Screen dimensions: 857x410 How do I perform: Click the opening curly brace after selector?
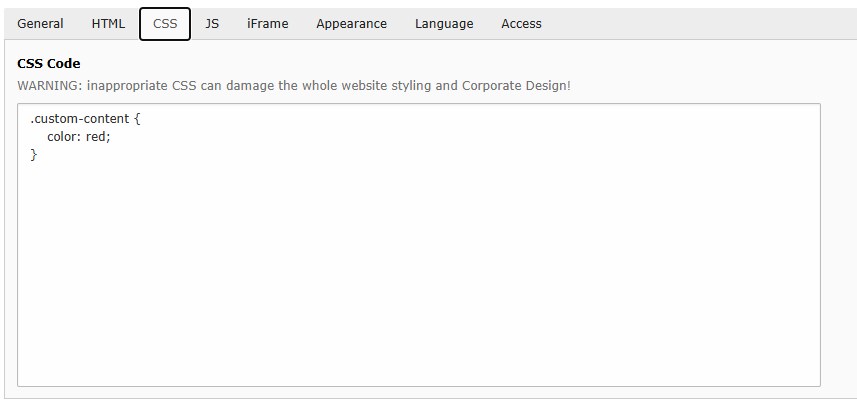[x=137, y=119]
